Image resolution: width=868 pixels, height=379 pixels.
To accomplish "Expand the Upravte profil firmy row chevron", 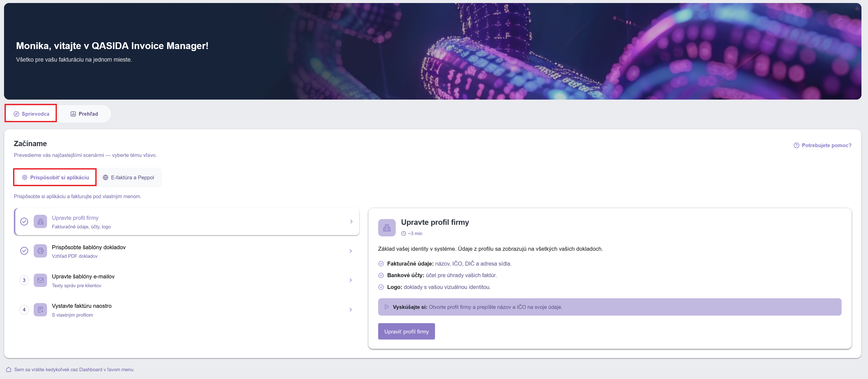I will click(x=351, y=222).
